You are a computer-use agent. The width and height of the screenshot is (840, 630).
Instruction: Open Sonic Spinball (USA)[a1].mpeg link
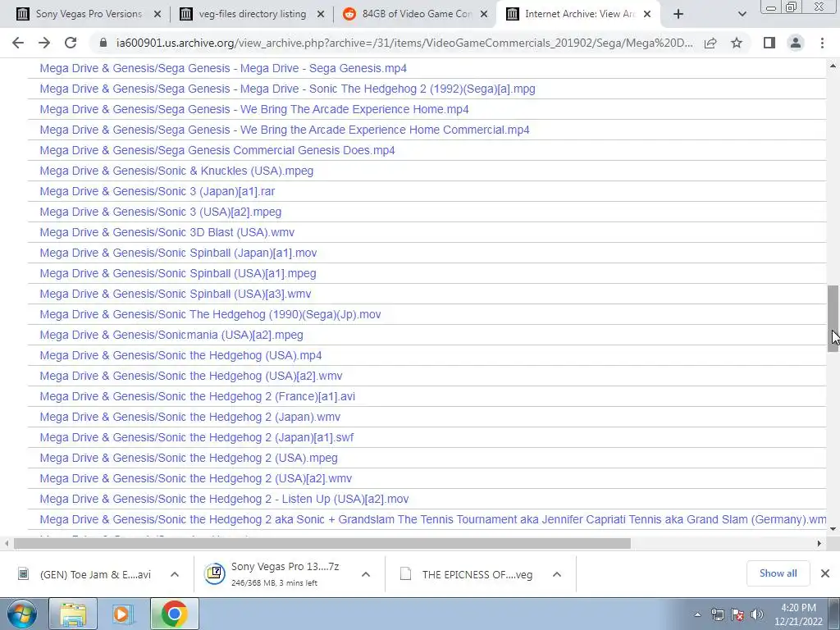click(x=178, y=274)
